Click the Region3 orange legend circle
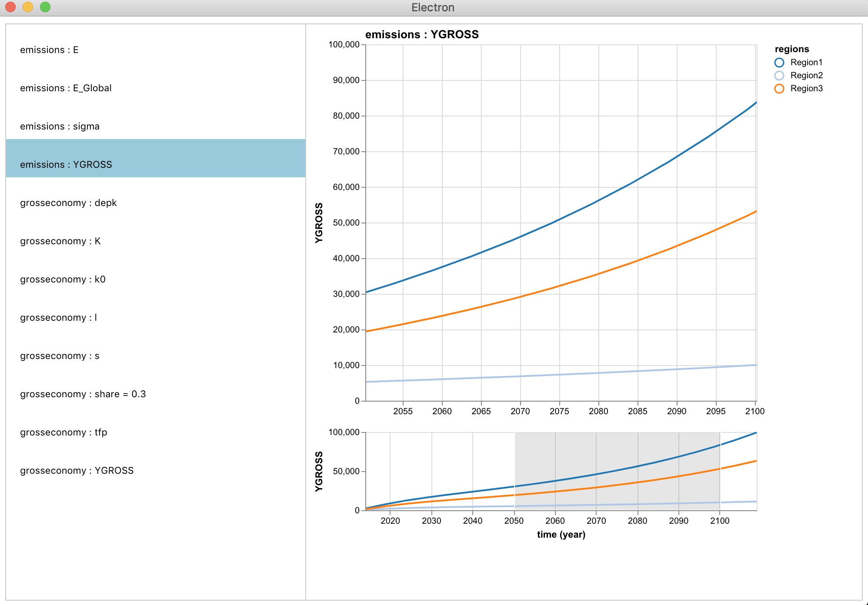Screen dimensions: 868x605 tap(779, 89)
